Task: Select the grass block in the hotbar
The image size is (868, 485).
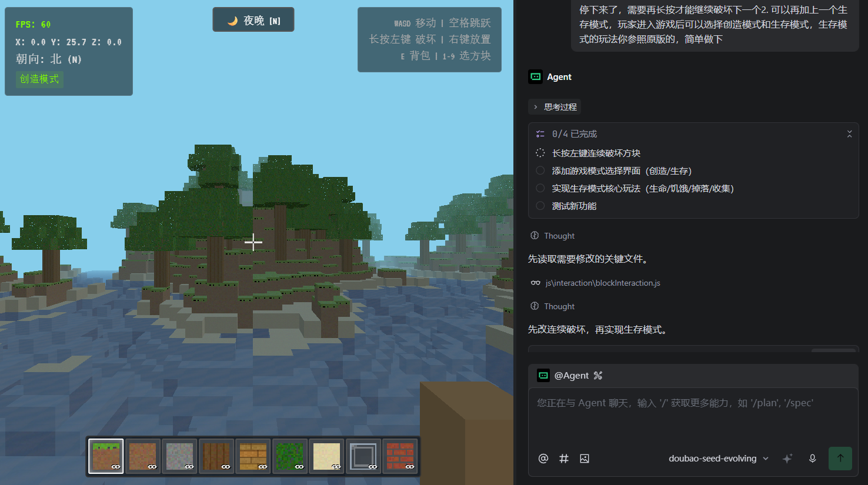Action: 106,456
